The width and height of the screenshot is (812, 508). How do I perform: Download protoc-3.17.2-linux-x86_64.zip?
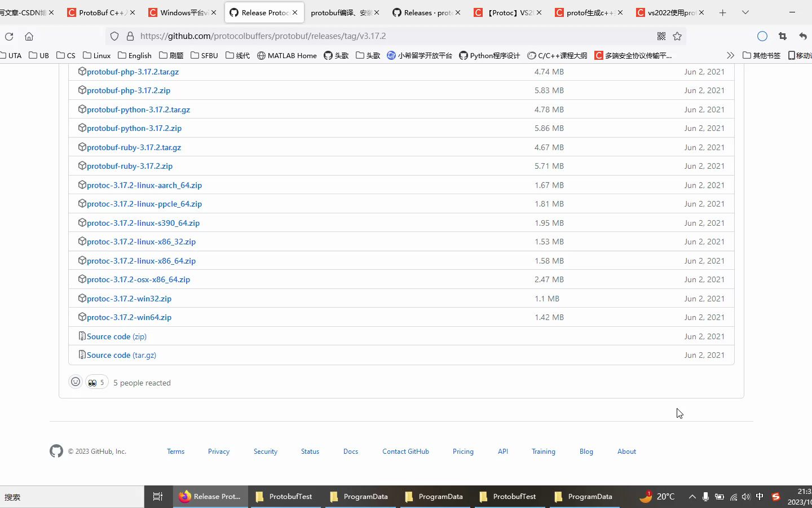[x=142, y=261]
